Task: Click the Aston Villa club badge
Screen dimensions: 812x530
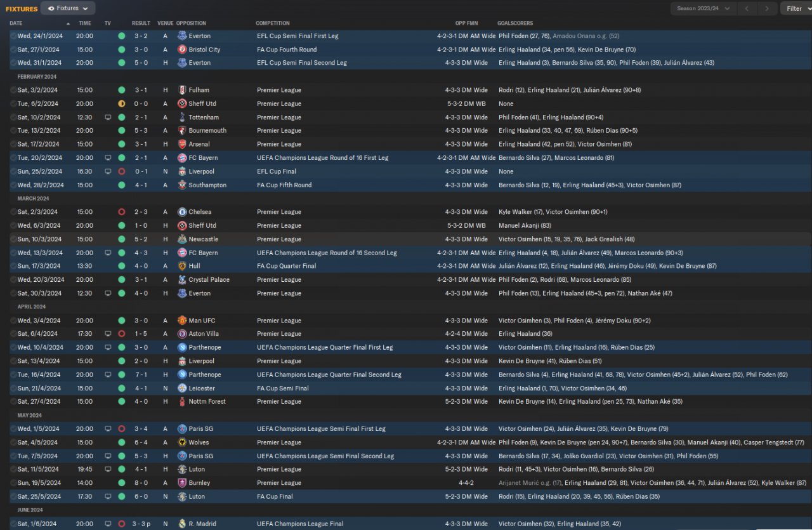Action: pyautogui.click(x=182, y=334)
